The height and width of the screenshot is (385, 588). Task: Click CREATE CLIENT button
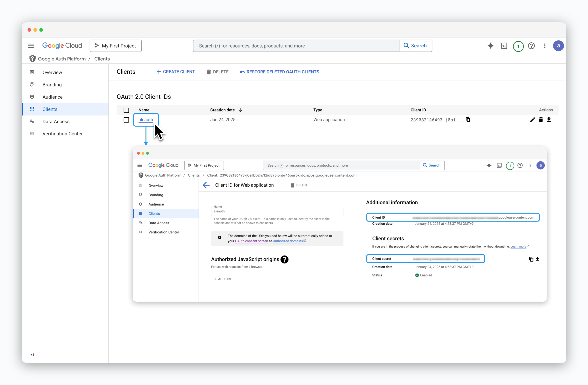pos(176,72)
